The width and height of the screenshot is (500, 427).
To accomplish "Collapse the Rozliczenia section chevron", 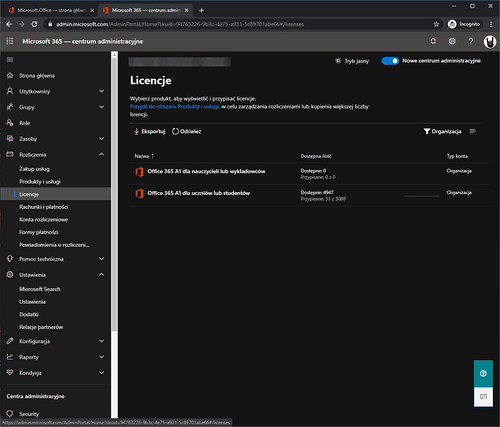I will [x=102, y=154].
